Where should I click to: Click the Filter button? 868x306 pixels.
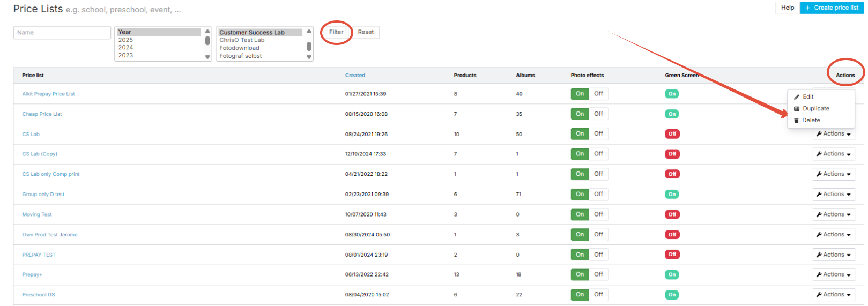tap(336, 32)
